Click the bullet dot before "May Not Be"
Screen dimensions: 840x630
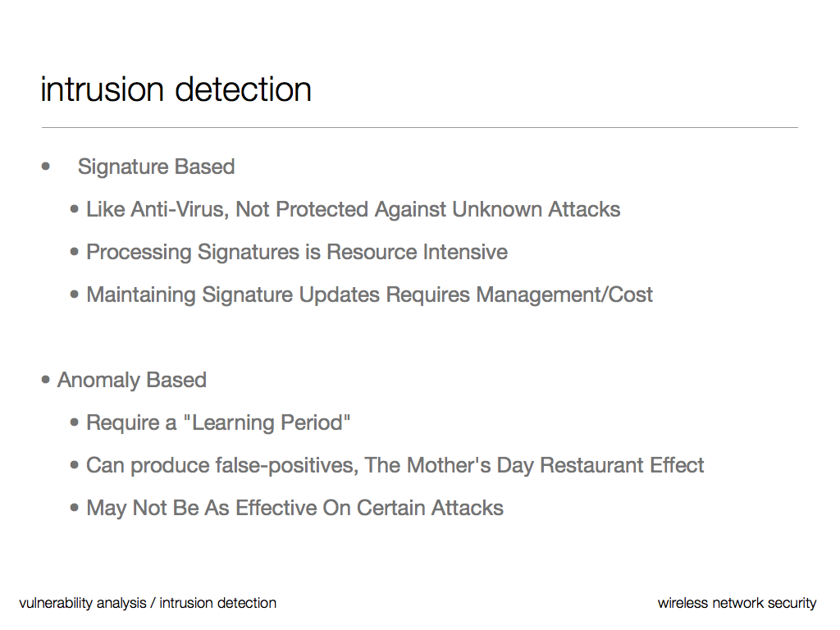coord(75,509)
